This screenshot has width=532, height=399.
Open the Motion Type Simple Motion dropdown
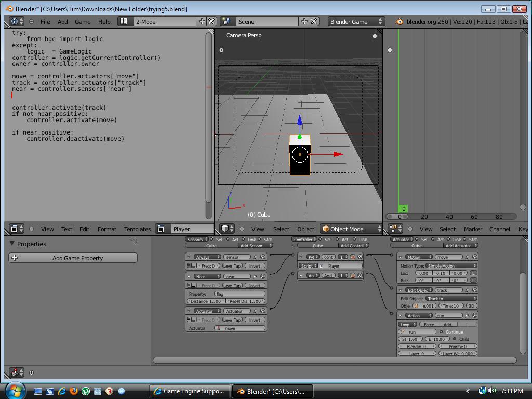coord(451,265)
